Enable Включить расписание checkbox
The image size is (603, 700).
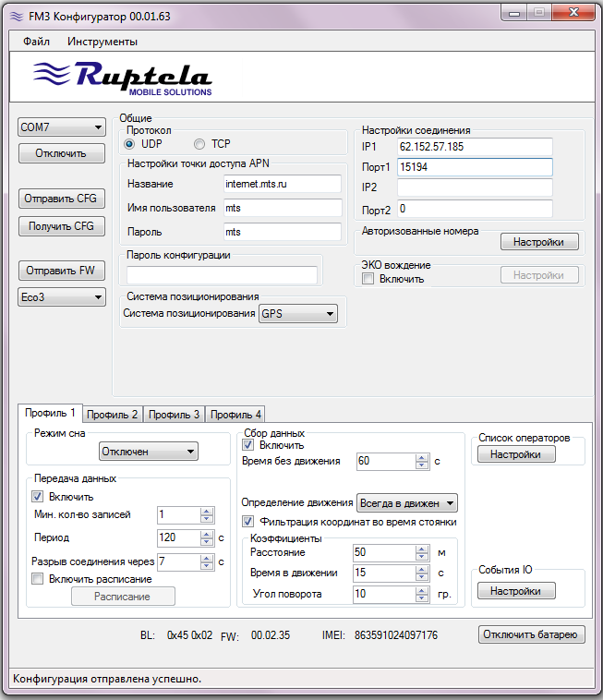pos(38,579)
